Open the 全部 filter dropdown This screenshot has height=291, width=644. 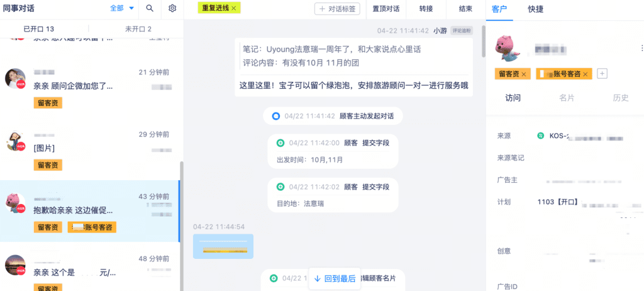[x=122, y=8]
